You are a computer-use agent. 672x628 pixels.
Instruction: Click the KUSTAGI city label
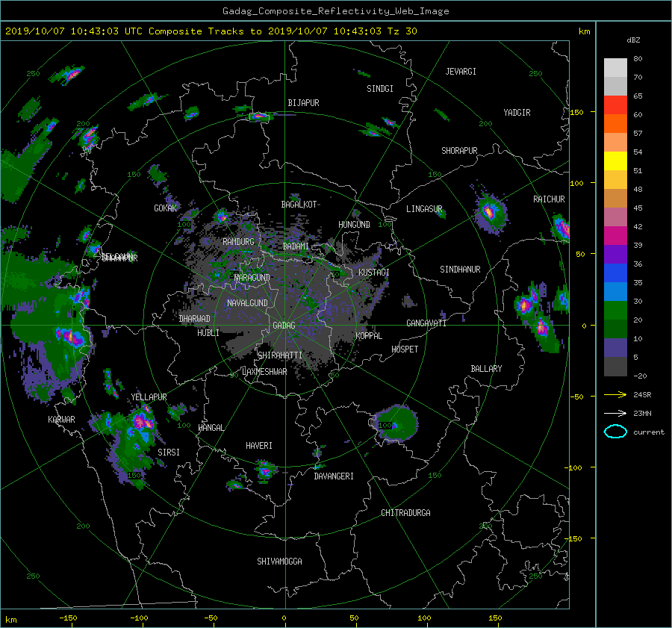374,273
